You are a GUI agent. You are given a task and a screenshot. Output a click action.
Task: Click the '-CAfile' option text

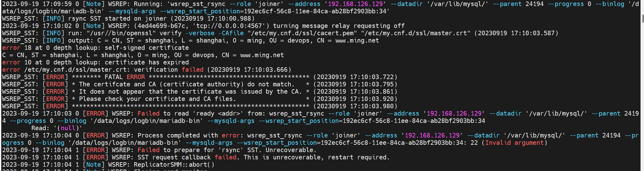click(x=231, y=33)
